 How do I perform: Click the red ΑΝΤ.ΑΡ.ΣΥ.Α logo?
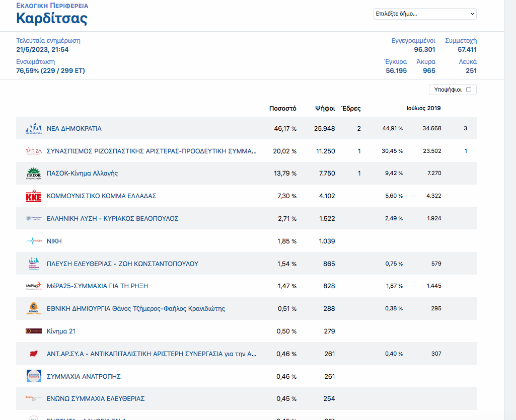click(x=34, y=354)
